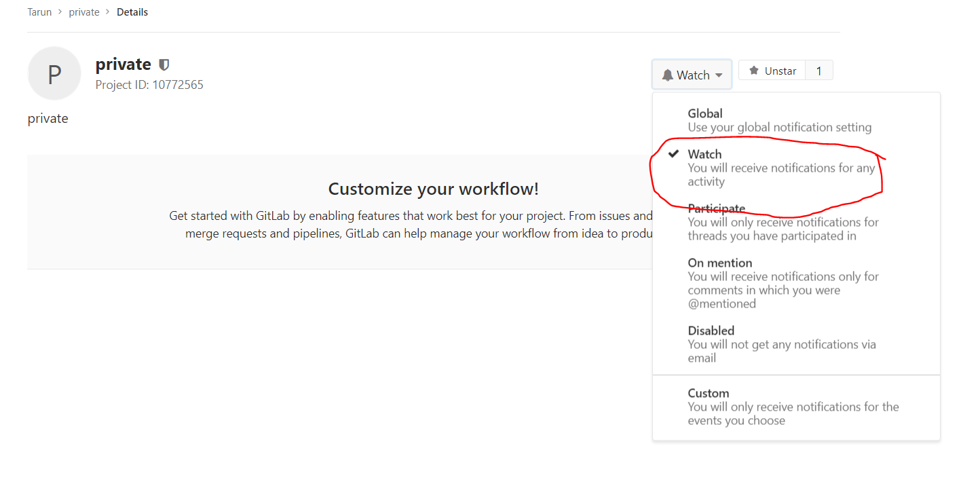Click the bell icon on the Watch button
The width and height of the screenshot is (980, 488).
pos(668,75)
